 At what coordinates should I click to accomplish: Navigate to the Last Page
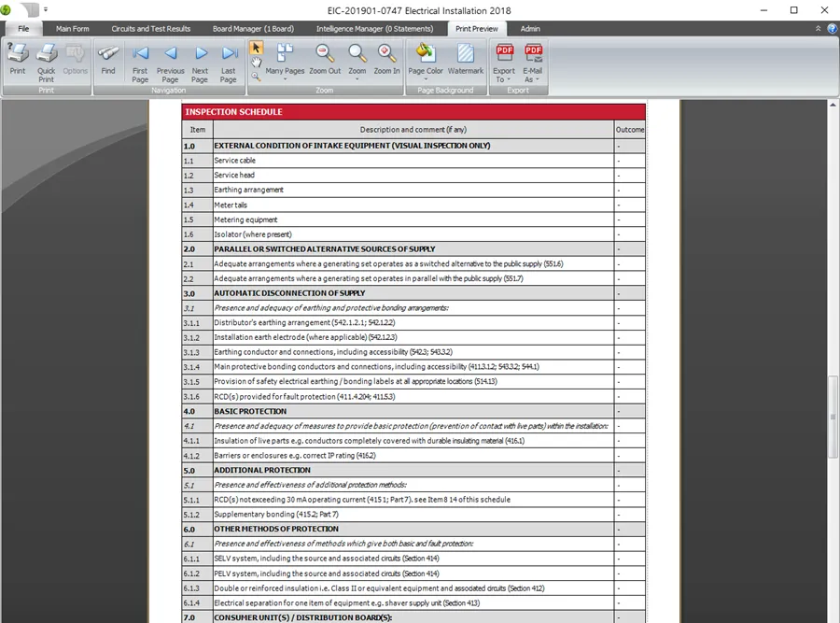point(228,56)
